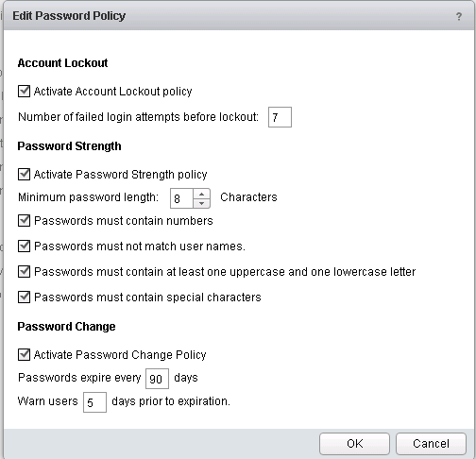
Task: Confirm changes with the OK button
Action: (x=354, y=444)
